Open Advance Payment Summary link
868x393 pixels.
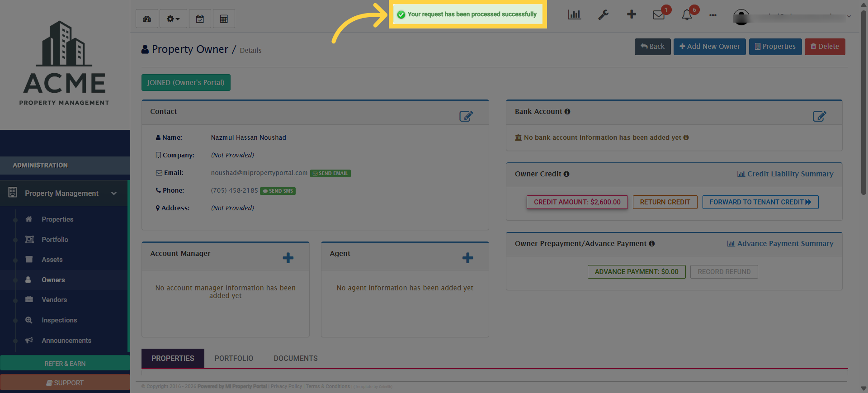tap(780, 244)
